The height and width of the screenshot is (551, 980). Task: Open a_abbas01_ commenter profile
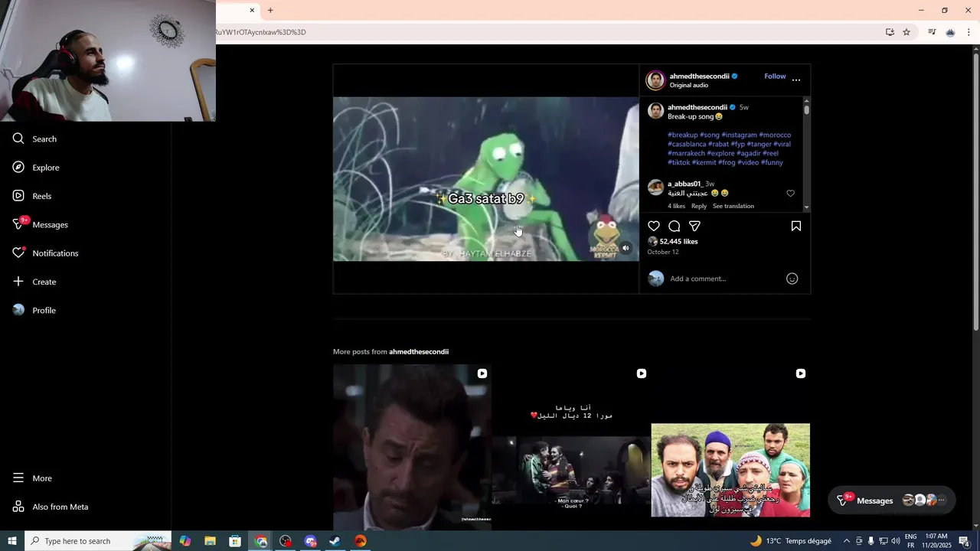(x=684, y=184)
